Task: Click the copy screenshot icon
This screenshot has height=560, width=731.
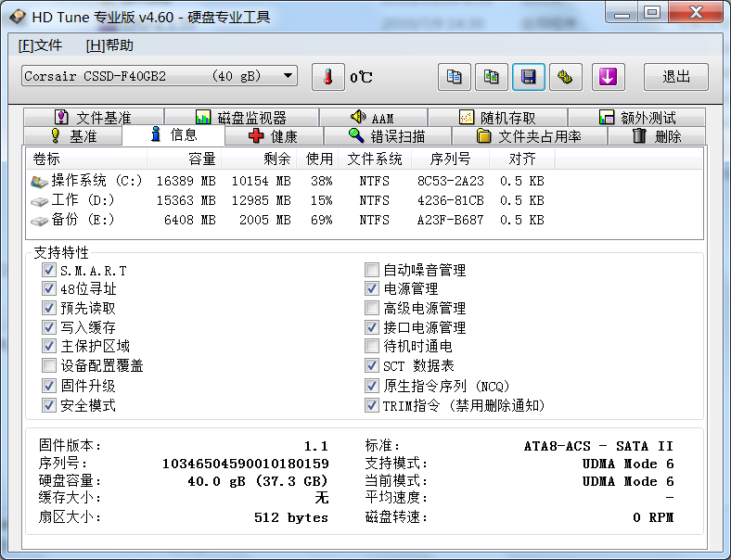Action: tap(491, 77)
